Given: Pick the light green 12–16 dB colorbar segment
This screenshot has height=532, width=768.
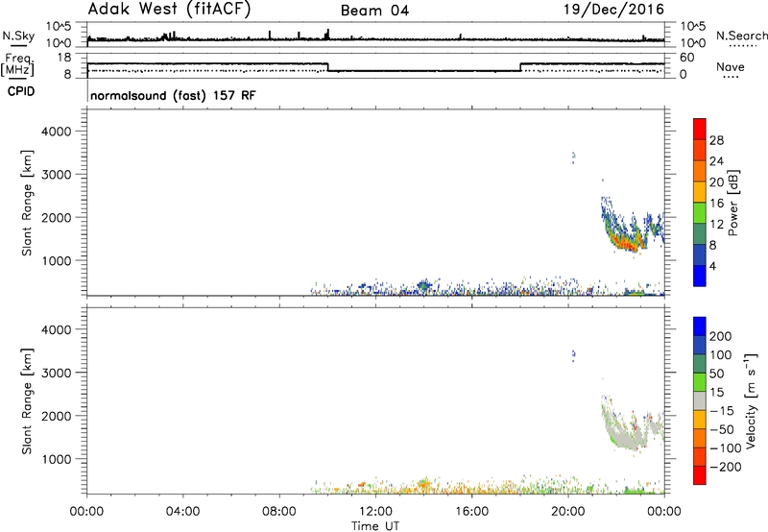Looking at the screenshot, I should click(700, 213).
